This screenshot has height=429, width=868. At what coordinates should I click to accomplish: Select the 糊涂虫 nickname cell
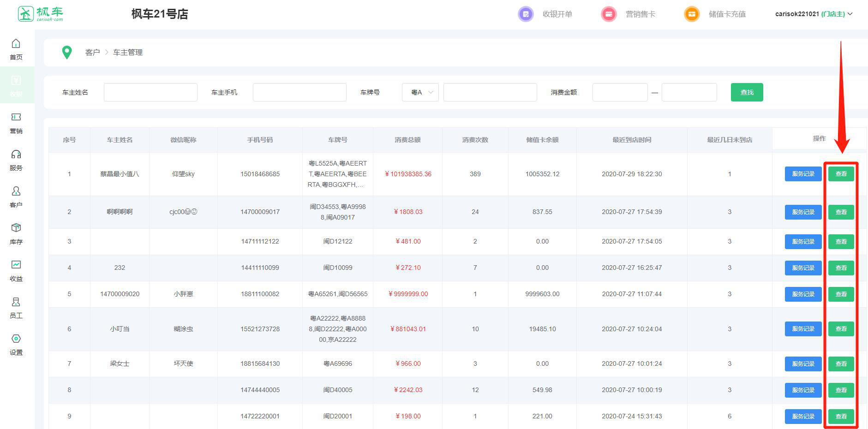[x=183, y=329]
